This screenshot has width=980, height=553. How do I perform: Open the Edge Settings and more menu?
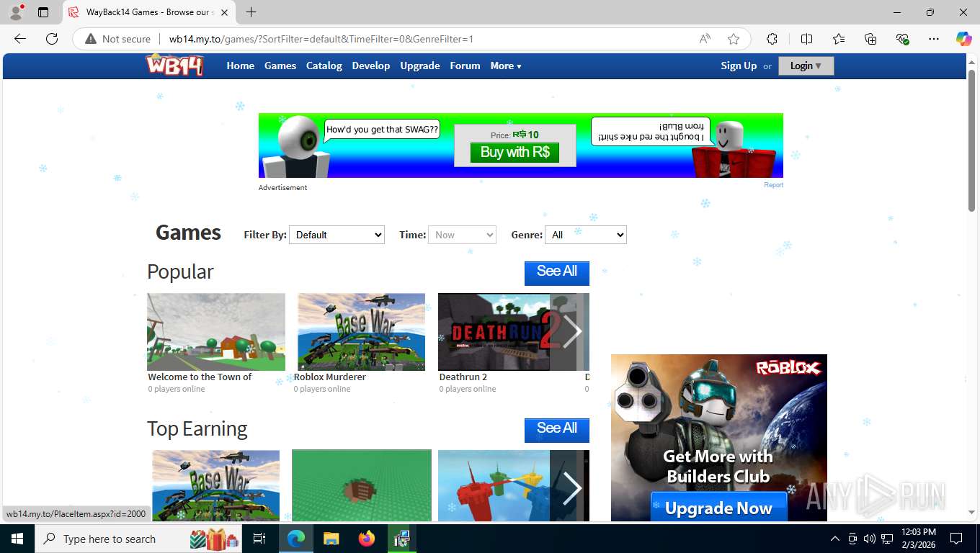934,39
